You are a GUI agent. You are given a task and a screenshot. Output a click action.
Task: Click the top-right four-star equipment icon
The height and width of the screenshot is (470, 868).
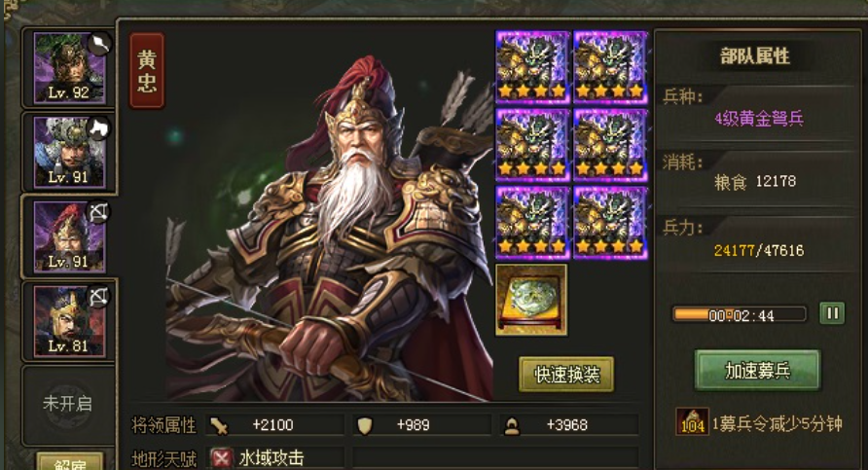tap(610, 67)
